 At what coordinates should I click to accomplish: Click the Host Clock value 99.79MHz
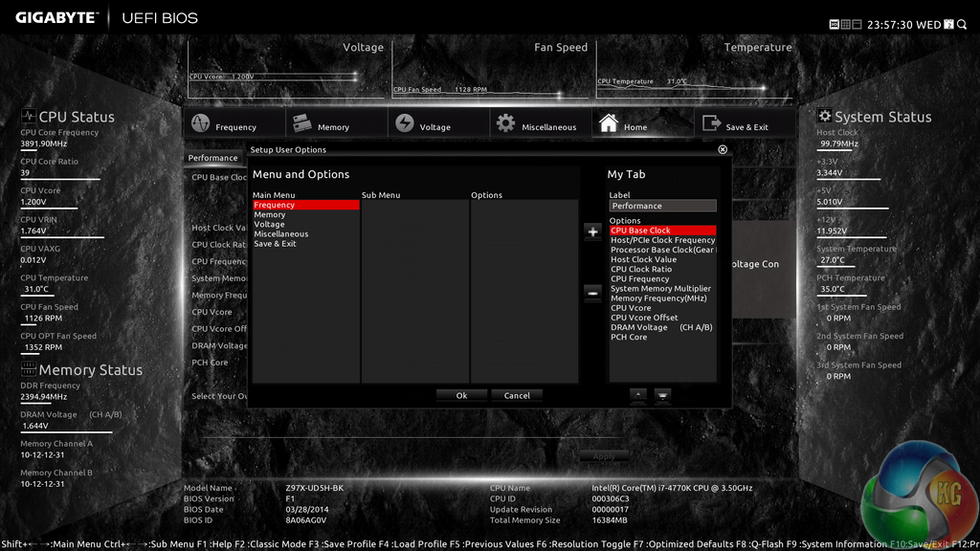point(838,143)
